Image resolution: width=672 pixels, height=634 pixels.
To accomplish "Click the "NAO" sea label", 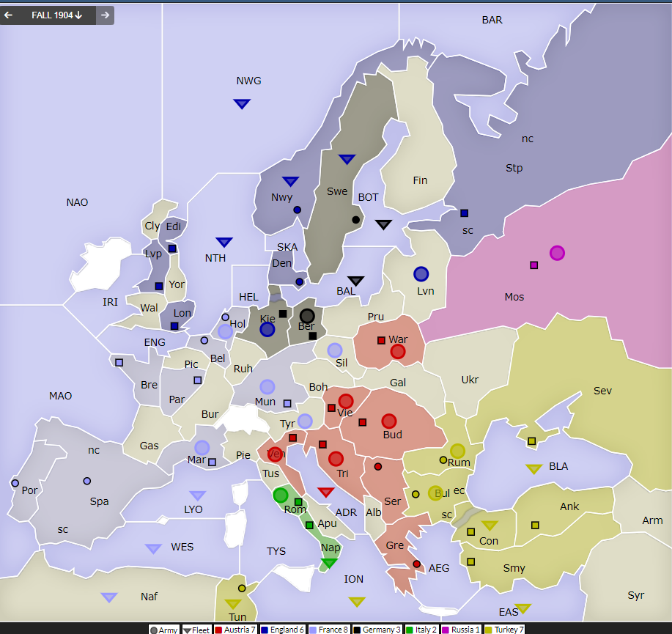I will tap(77, 202).
